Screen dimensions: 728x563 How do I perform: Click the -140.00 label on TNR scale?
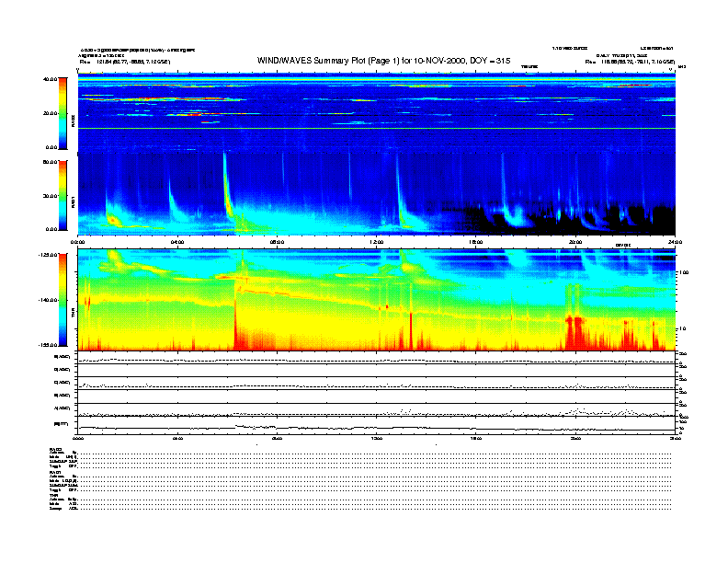click(x=48, y=300)
